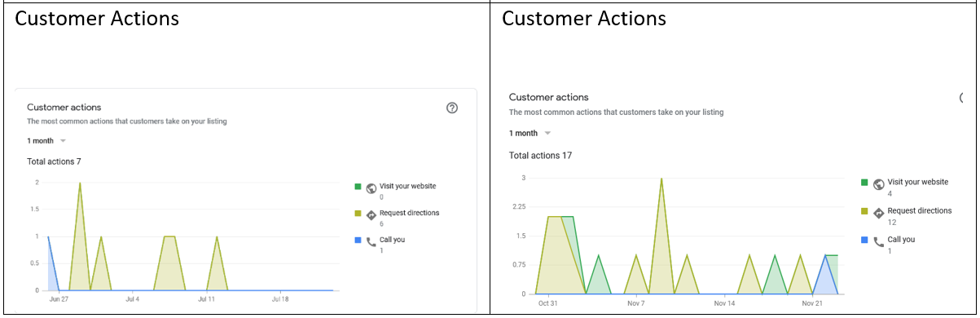This screenshot has width=980, height=318.
Task: Click Total actions 7 text
Action: pyautogui.click(x=55, y=161)
